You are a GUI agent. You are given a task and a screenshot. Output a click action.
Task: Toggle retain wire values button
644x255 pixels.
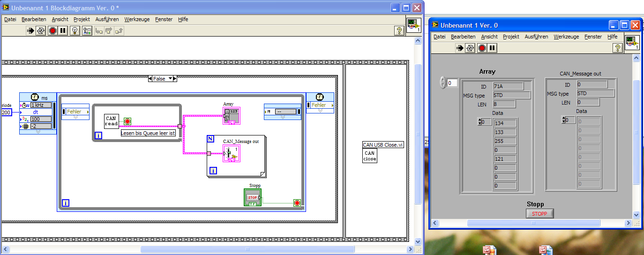(87, 30)
